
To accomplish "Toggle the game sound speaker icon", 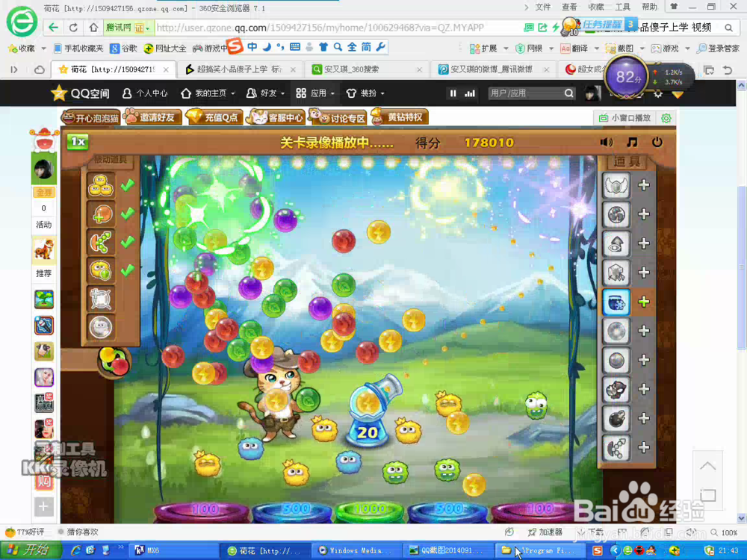I will tap(606, 142).
